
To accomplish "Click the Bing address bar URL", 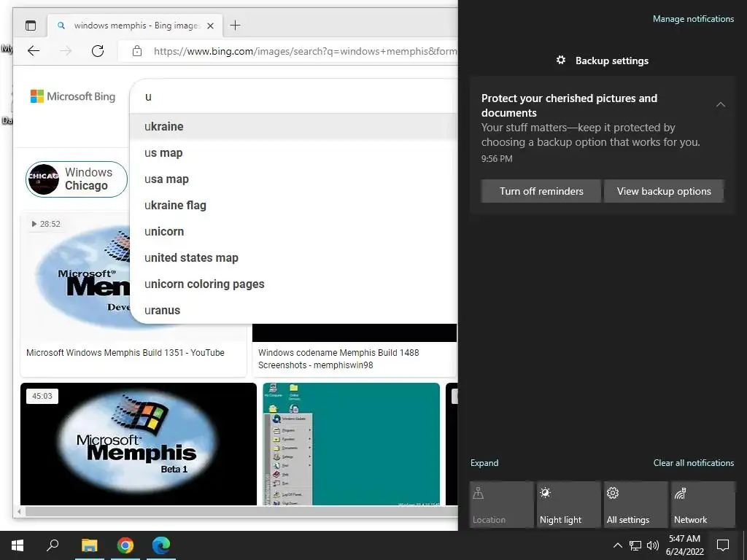I will click(x=305, y=52).
